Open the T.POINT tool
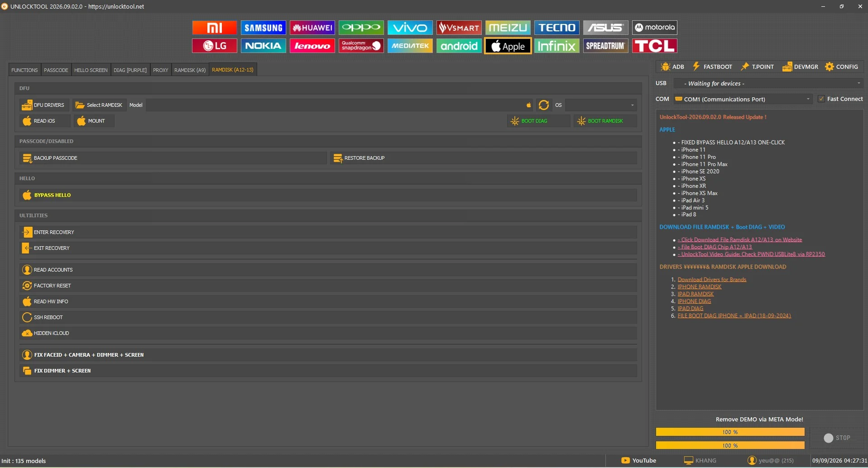The height and width of the screenshot is (468, 868). [x=757, y=67]
